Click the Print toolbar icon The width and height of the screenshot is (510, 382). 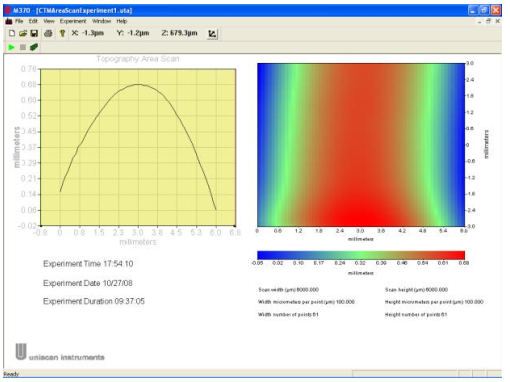pyautogui.click(x=48, y=33)
